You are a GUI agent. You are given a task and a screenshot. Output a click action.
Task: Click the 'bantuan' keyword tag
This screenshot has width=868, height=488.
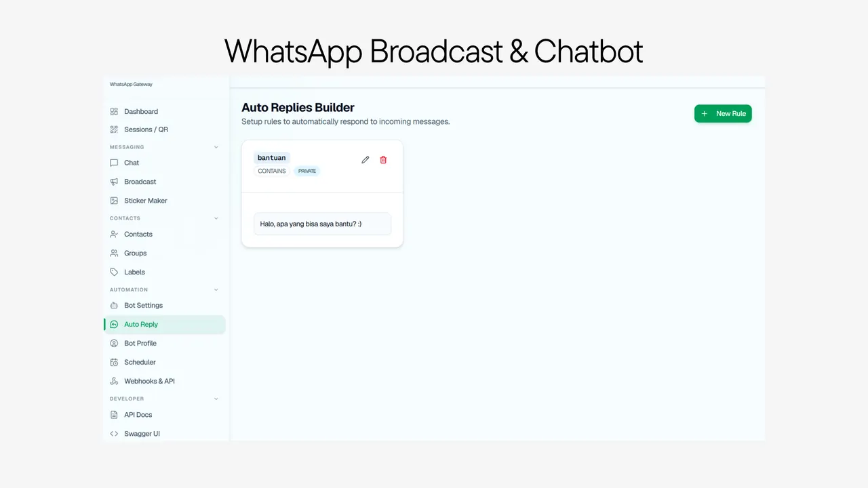[272, 158]
